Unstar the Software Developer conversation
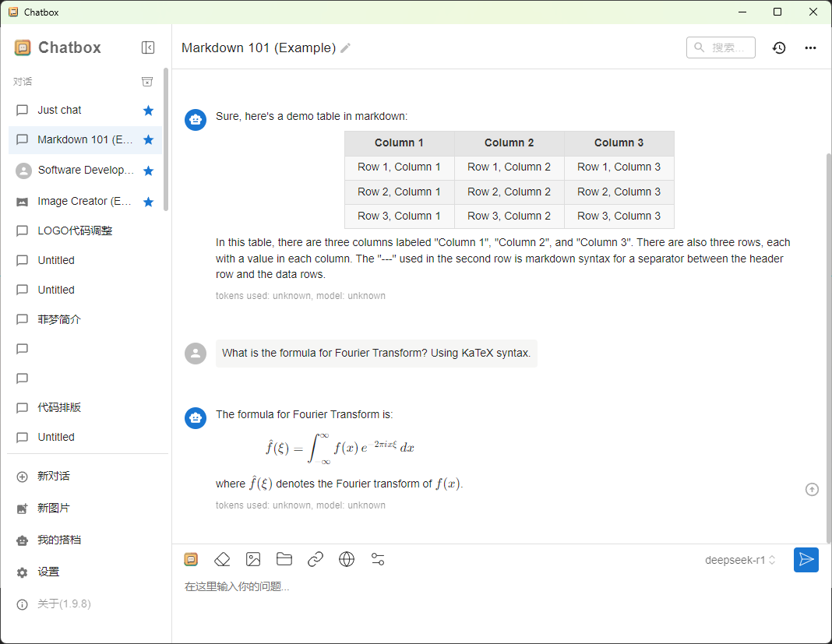Image resolution: width=832 pixels, height=644 pixels. click(x=149, y=171)
